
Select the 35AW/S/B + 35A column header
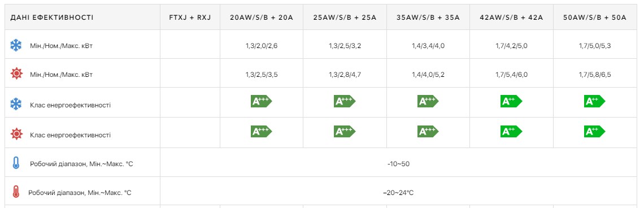428,18
